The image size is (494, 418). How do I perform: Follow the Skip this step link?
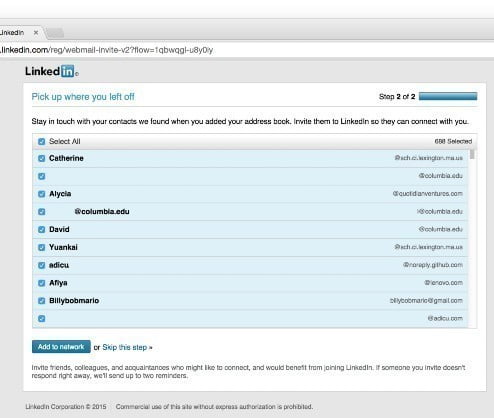(x=127, y=347)
